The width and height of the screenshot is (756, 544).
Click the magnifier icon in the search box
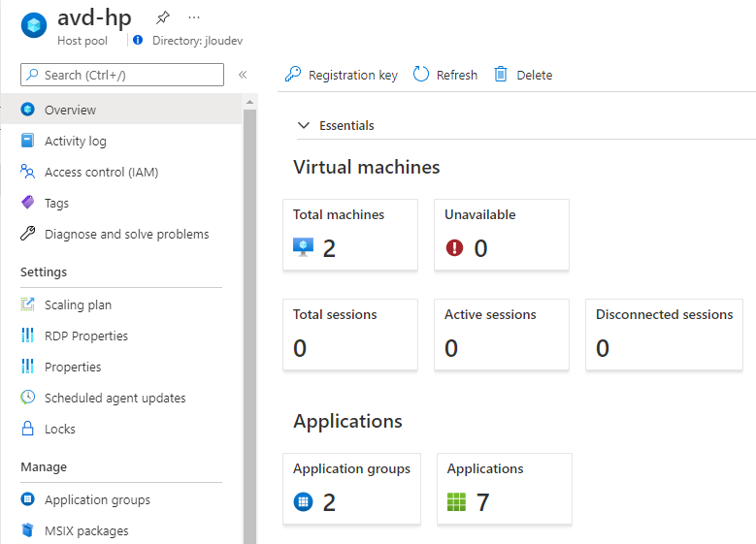point(32,75)
